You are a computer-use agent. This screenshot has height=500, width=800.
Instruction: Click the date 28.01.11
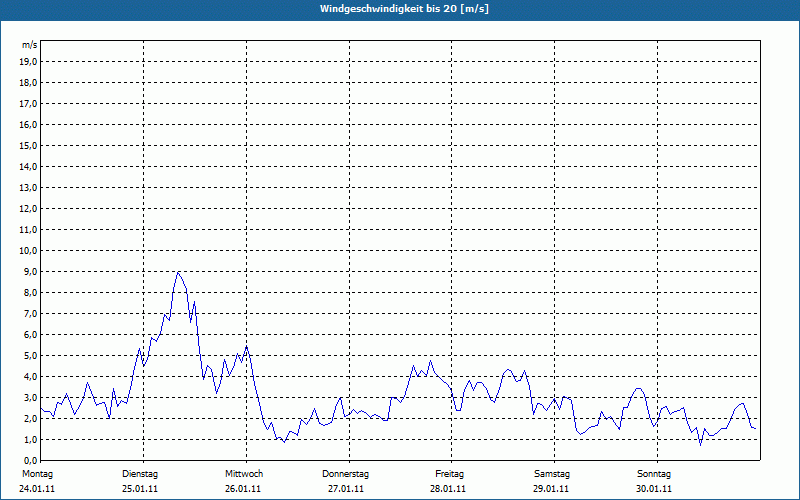(x=448, y=489)
